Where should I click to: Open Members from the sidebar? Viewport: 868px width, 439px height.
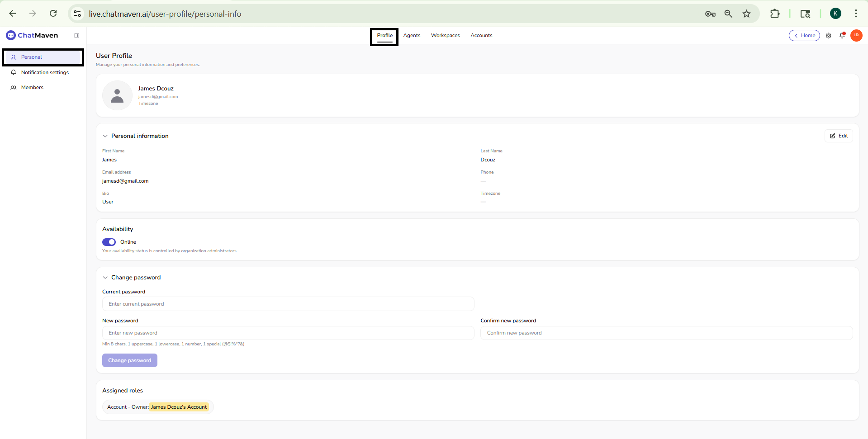pos(32,87)
